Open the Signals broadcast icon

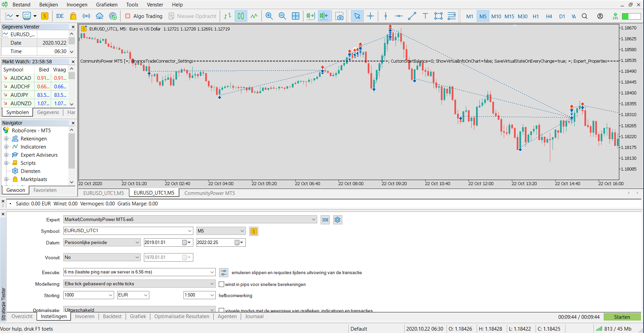(x=86, y=16)
